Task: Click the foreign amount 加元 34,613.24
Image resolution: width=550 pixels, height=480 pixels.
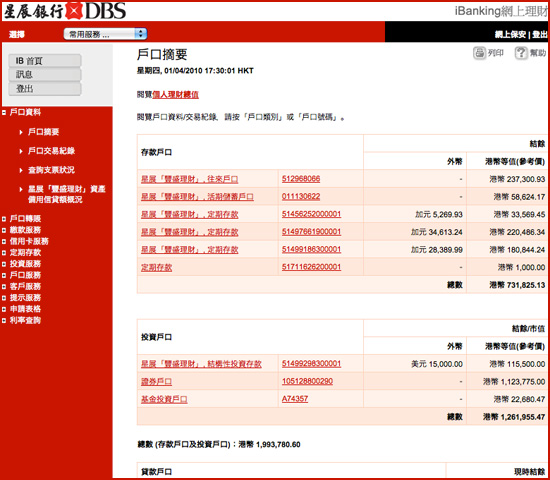Action: [437, 232]
